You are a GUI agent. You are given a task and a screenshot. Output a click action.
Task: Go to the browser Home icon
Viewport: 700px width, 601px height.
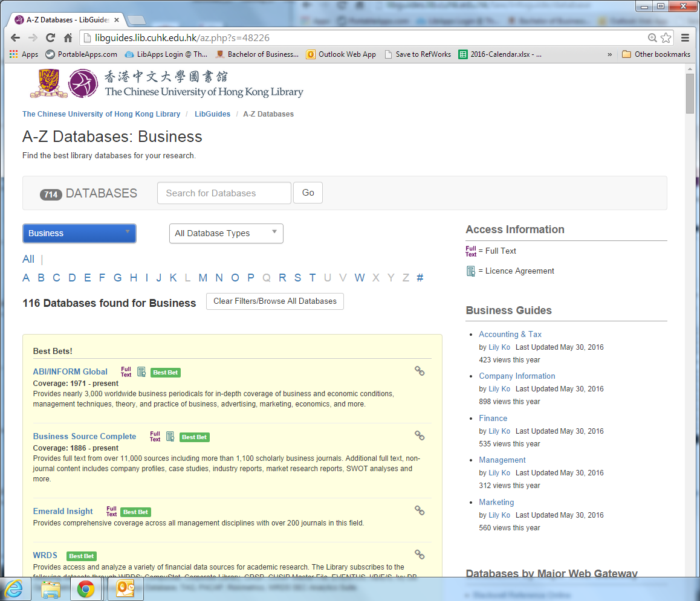68,38
